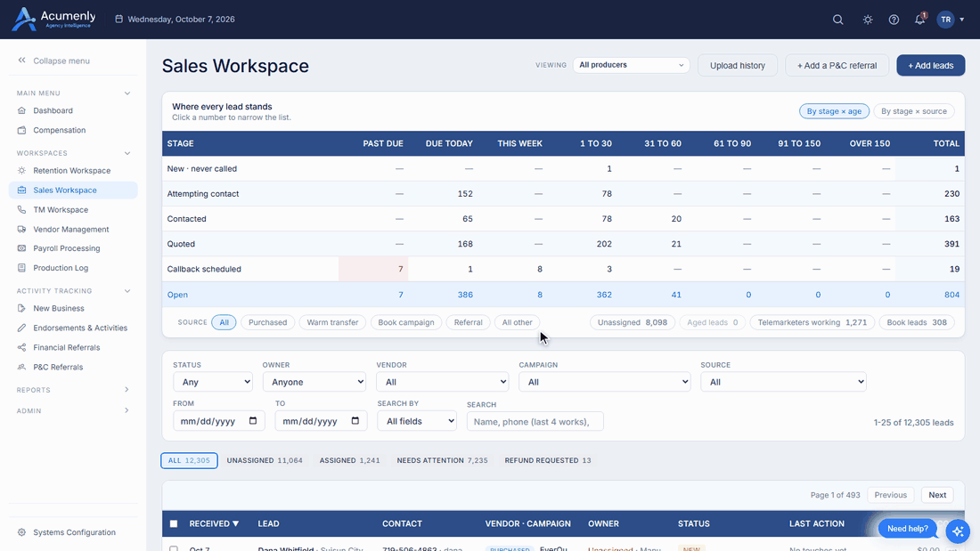This screenshot has height=551, width=980.
Task: Click the Telemarketers working 1,271 chip
Action: 812,322
